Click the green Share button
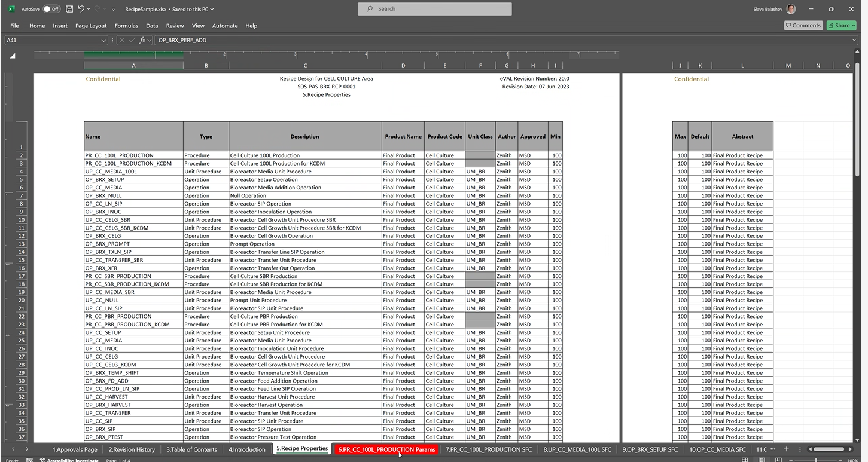 coord(841,26)
